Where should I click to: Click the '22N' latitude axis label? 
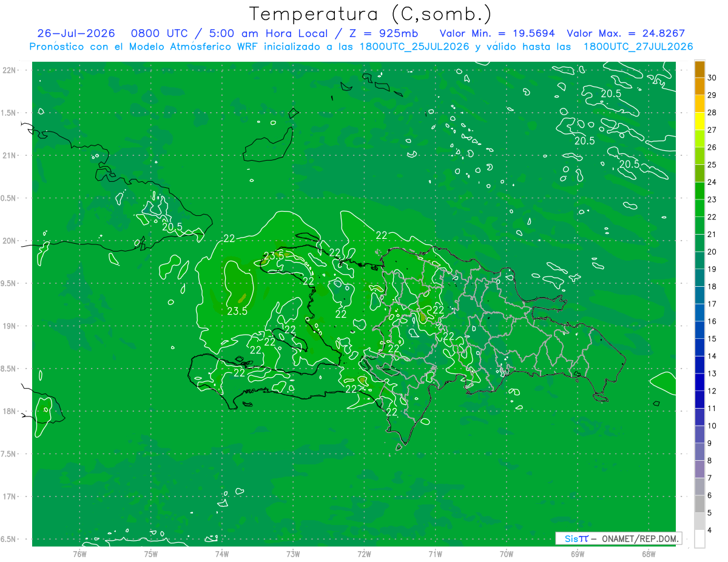(8, 70)
